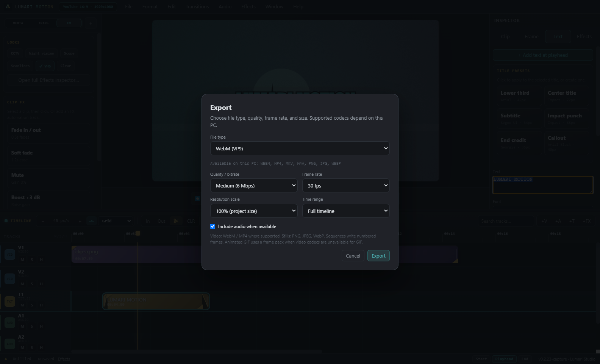Open the Grid snap dropdown
Screen dimensions: 600x364
pos(116,221)
